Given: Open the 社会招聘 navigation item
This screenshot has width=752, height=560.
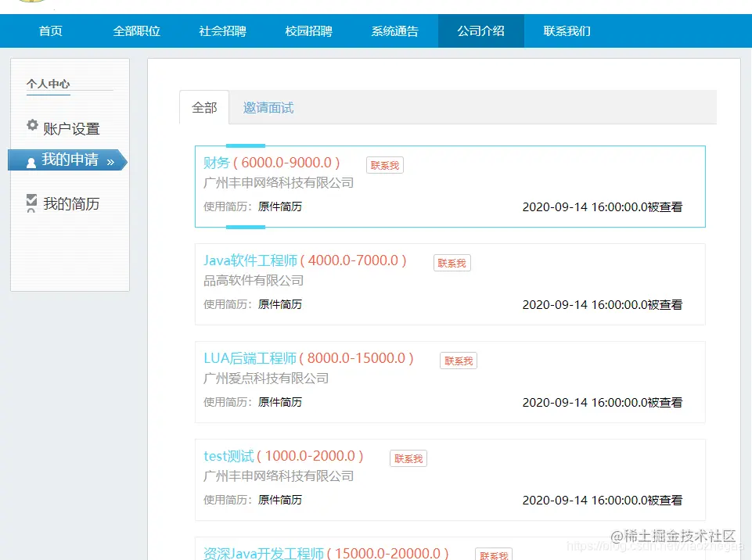Looking at the screenshot, I should (222, 31).
